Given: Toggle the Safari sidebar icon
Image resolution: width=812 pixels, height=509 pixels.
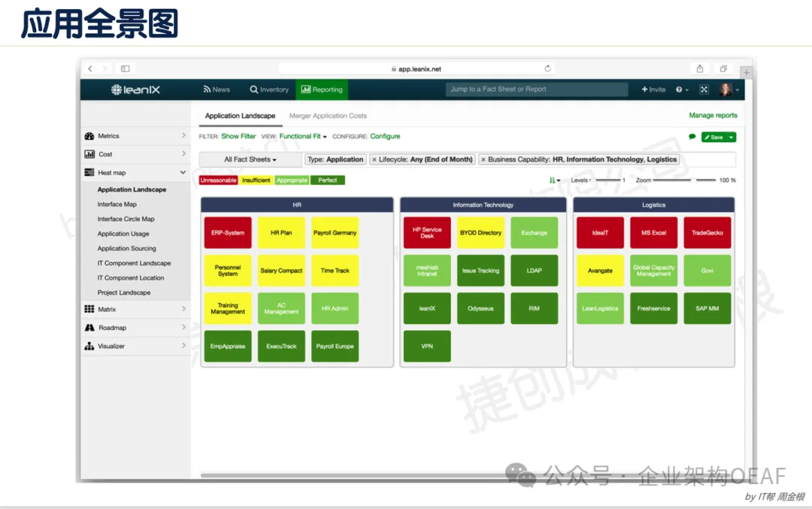Looking at the screenshot, I should [126, 68].
